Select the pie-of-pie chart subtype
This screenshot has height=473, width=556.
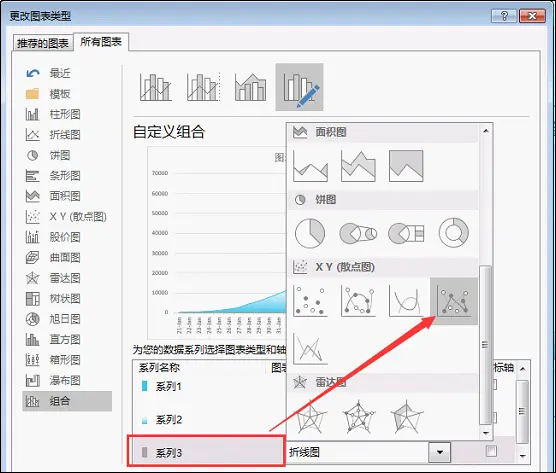click(x=358, y=233)
